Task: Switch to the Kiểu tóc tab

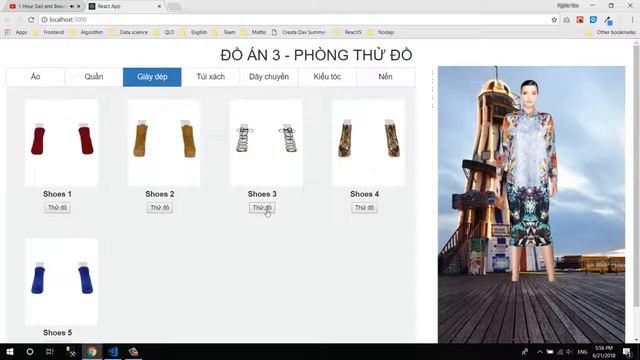Action: click(327, 77)
